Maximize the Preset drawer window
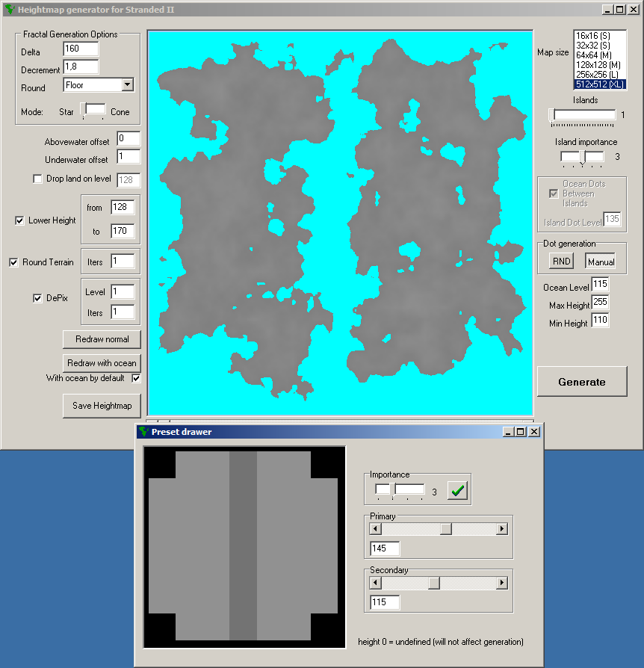 coord(521,432)
